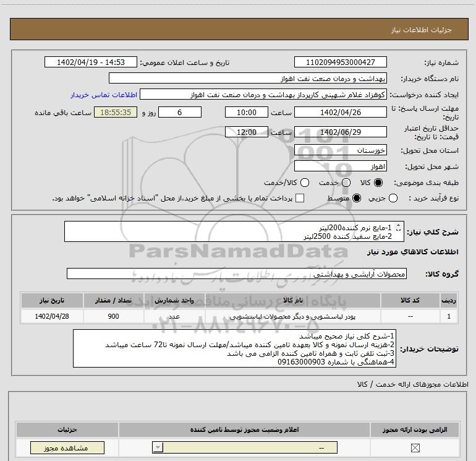Select the کالا/خدمت radio button
Viewport: 476px width, 461px height.
click(305, 183)
